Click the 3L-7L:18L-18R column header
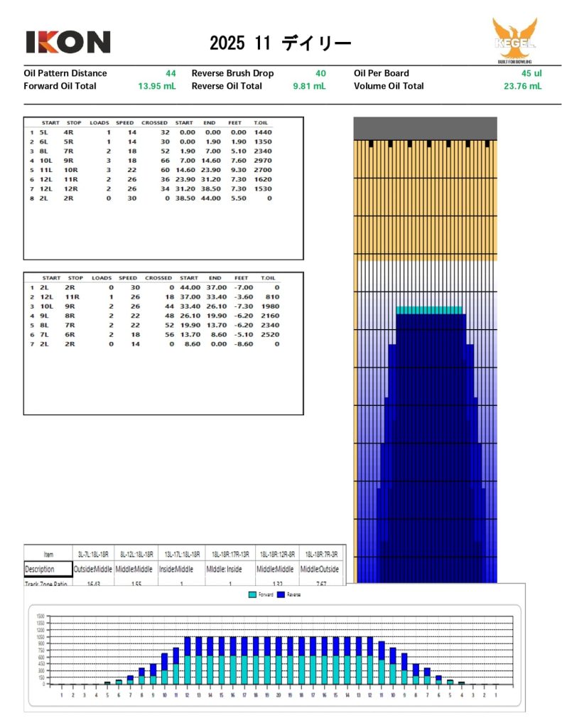Viewport: 562px width, 728px height. click(x=93, y=554)
